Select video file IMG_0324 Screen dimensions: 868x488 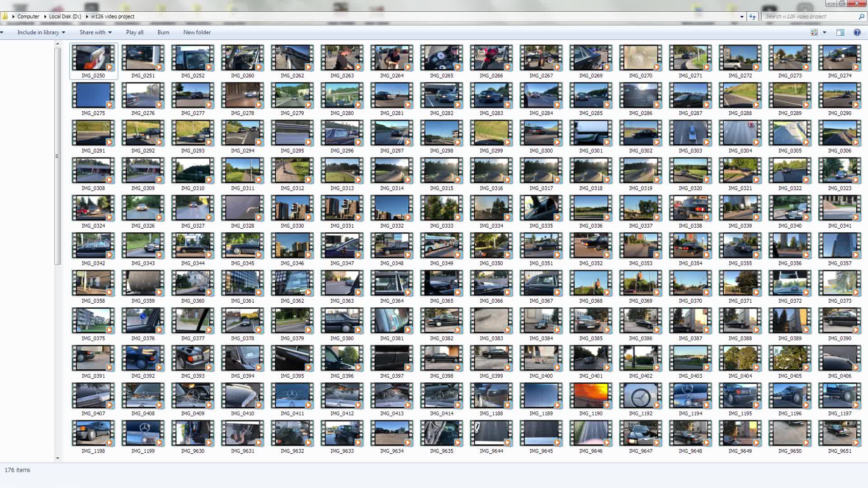(94, 211)
